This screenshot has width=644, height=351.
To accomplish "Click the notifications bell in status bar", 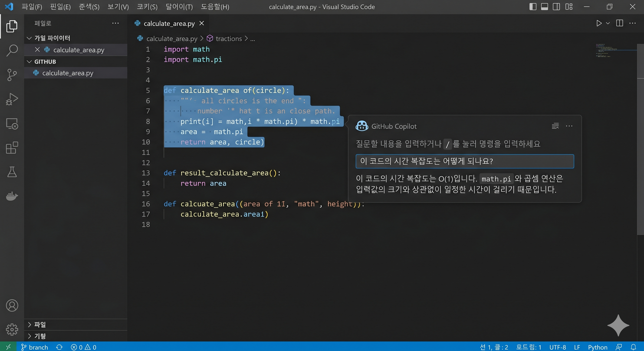I will click(633, 347).
